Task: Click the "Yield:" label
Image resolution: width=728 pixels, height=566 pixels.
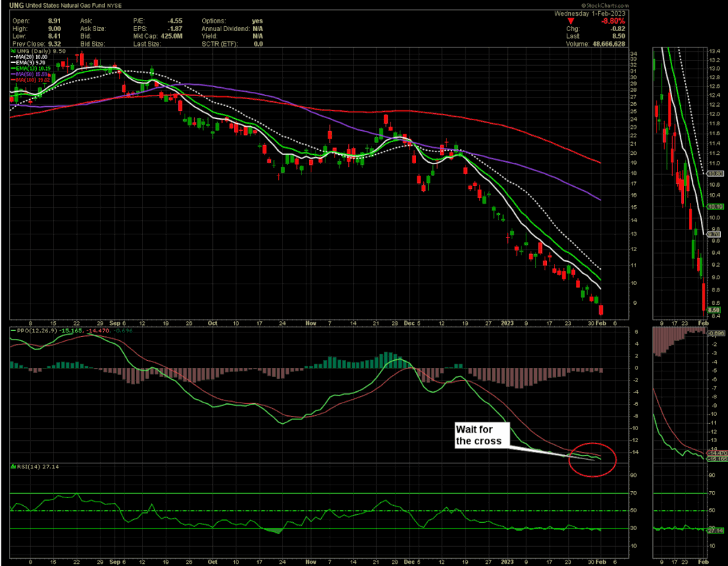Action: coord(209,36)
